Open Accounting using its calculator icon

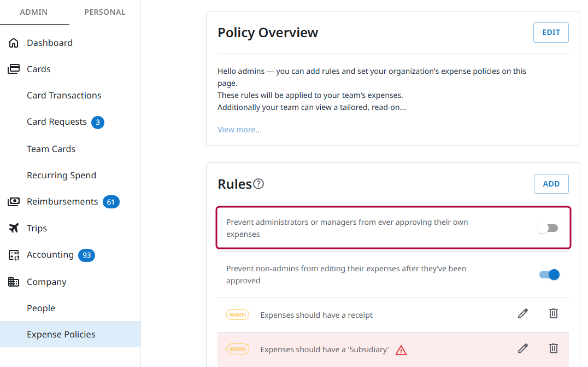point(13,254)
